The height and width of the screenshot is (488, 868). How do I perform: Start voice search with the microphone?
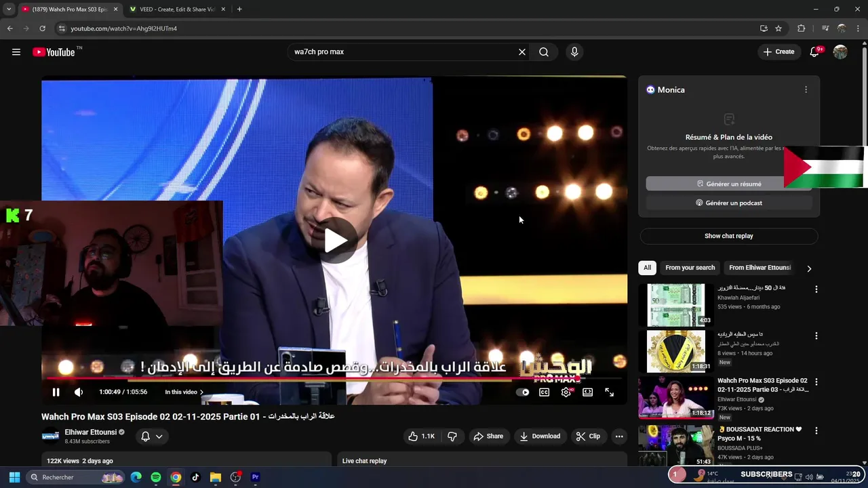(574, 52)
